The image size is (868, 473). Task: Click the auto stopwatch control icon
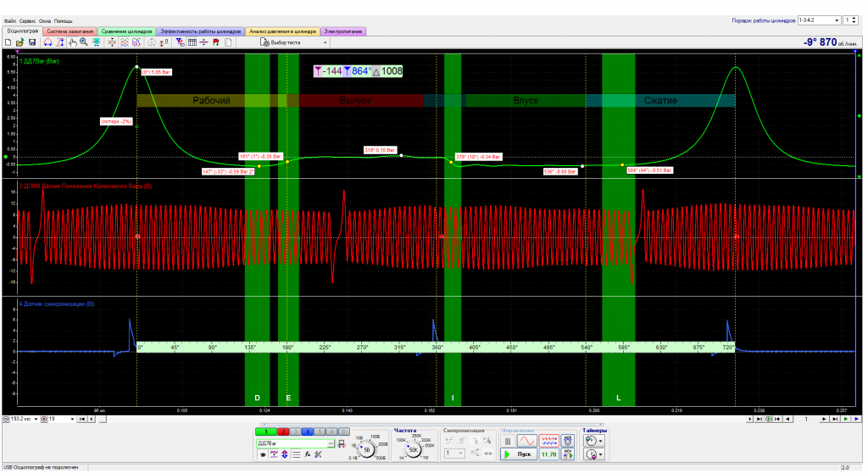coord(568,441)
